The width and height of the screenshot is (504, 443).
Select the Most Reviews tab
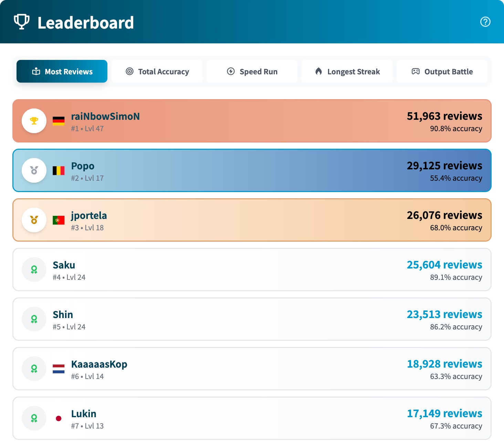pos(62,71)
